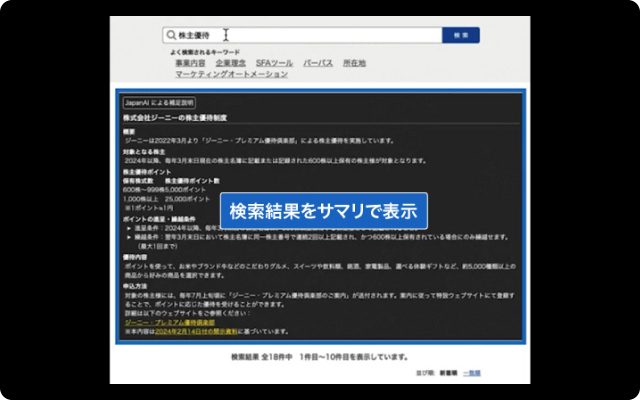Select the SFAツール suggested keyword
640x400 pixels.
[x=274, y=63]
